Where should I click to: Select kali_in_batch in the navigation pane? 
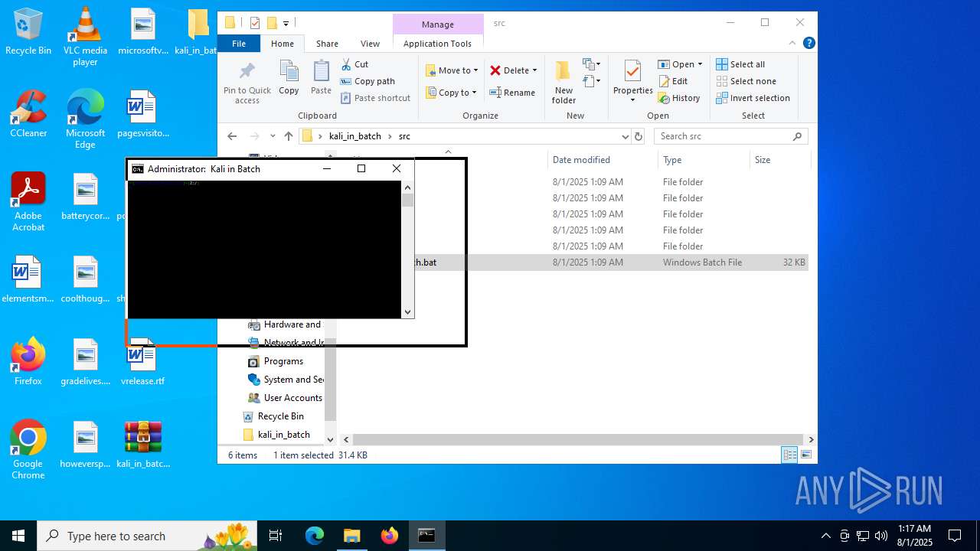coord(284,435)
